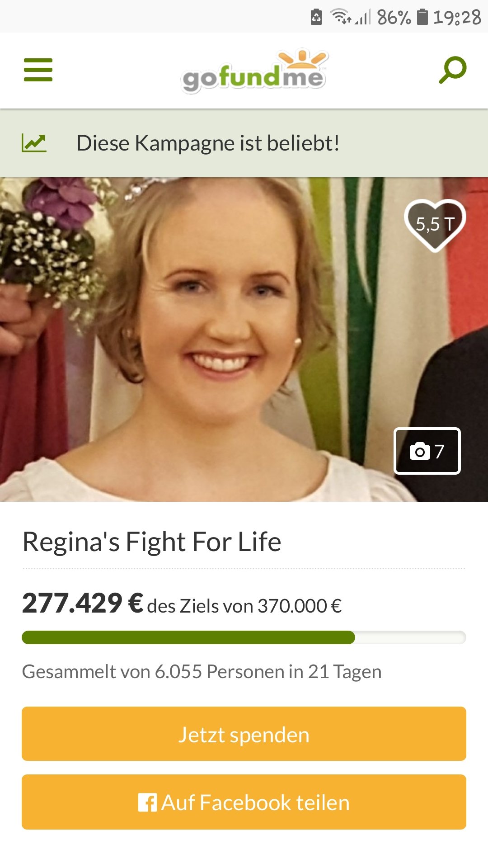Viewport: 488px width, 868px height.
Task: Open the photo gallery camera button
Action: tap(427, 451)
